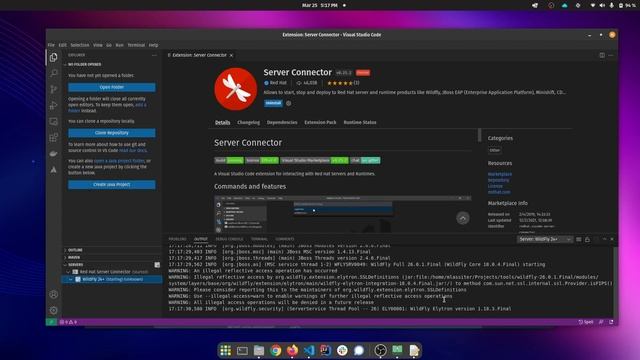Viewport: 640px width, 360px height.
Task: Open notifications bell in status bar
Action: tap(611, 322)
